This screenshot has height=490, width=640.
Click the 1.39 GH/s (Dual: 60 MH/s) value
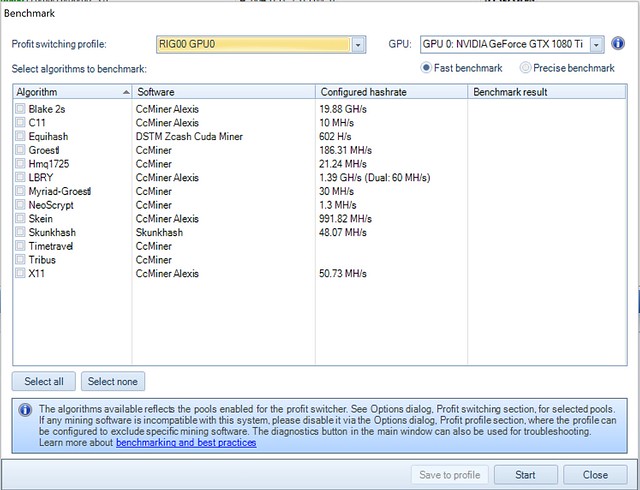click(x=375, y=178)
